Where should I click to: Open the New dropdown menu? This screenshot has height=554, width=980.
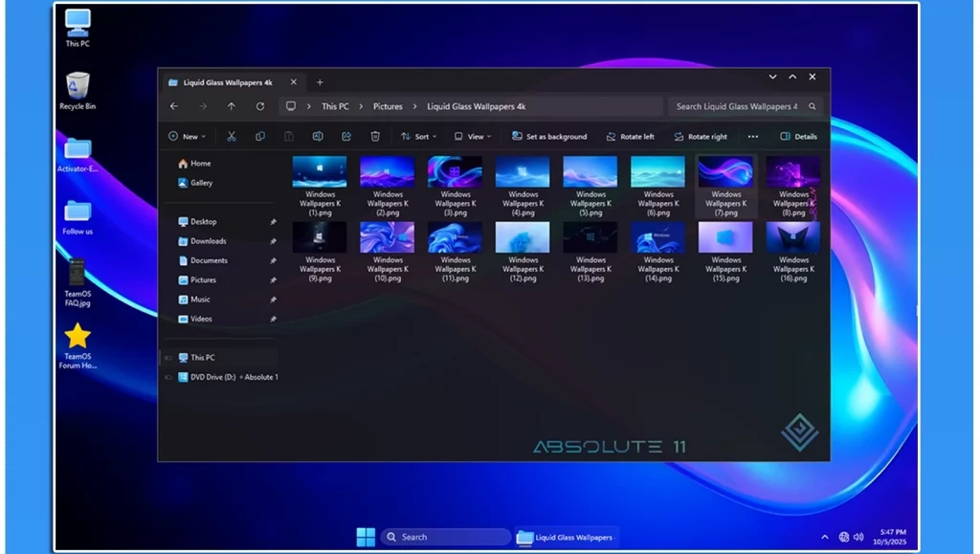coord(187,137)
